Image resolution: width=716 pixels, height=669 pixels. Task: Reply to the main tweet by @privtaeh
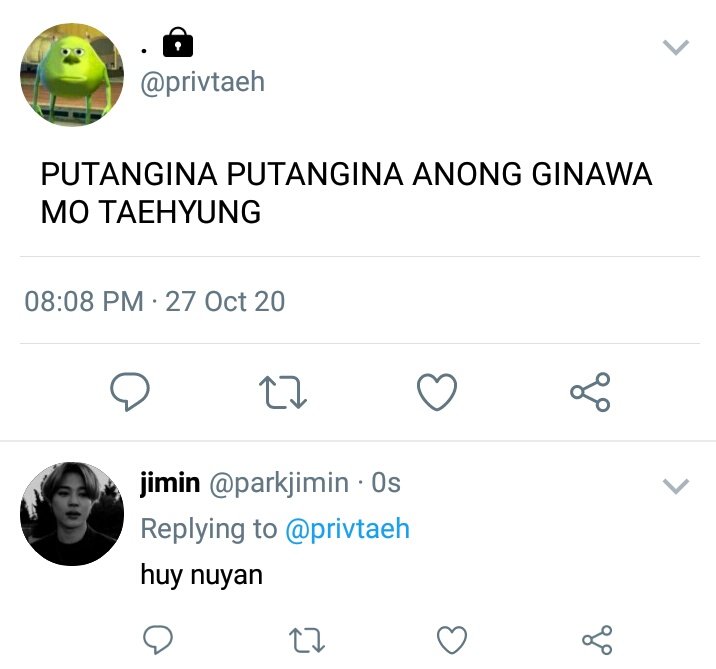[130, 392]
